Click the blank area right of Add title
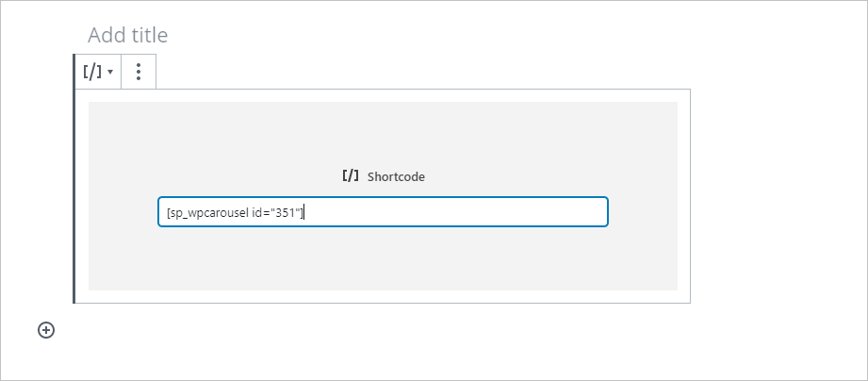868x381 pixels. [471, 36]
